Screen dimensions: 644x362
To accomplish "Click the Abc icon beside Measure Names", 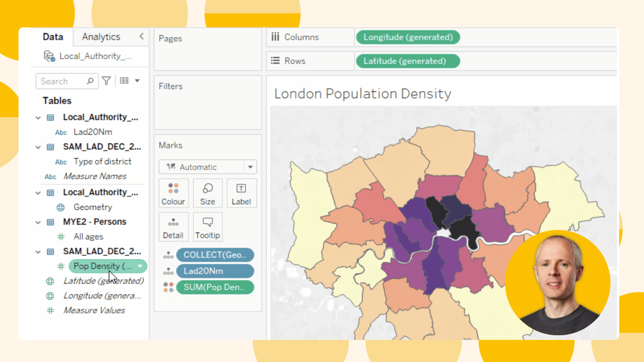I will pos(50,177).
